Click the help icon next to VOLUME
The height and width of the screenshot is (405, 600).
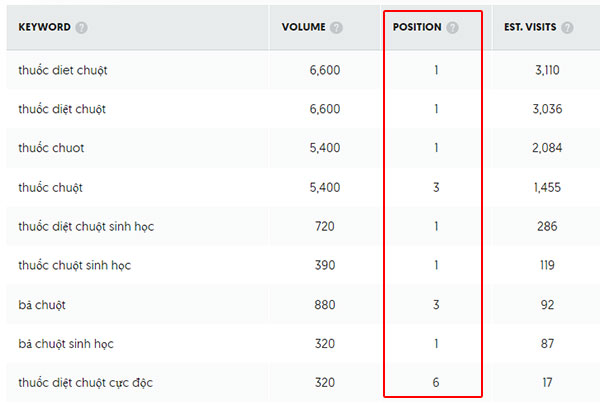pos(336,28)
